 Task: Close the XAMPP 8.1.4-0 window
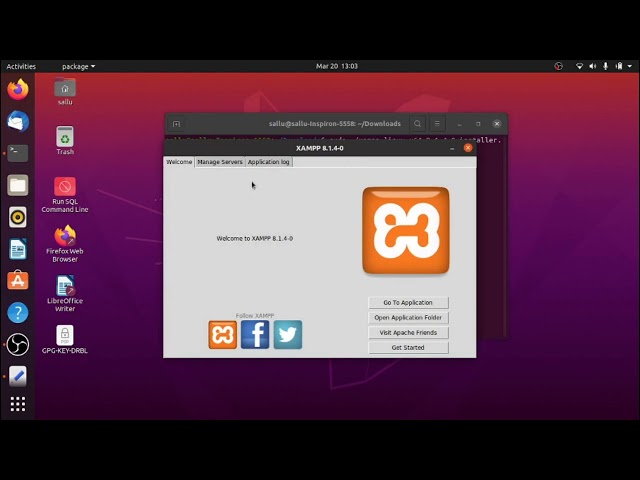coord(468,148)
